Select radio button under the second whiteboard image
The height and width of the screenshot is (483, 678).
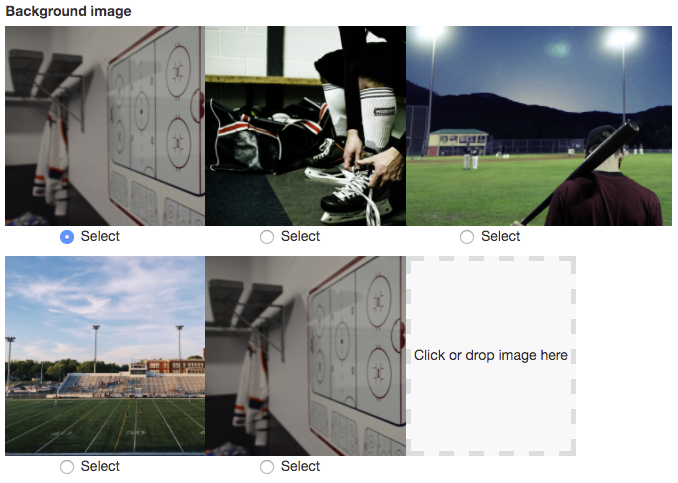point(267,467)
